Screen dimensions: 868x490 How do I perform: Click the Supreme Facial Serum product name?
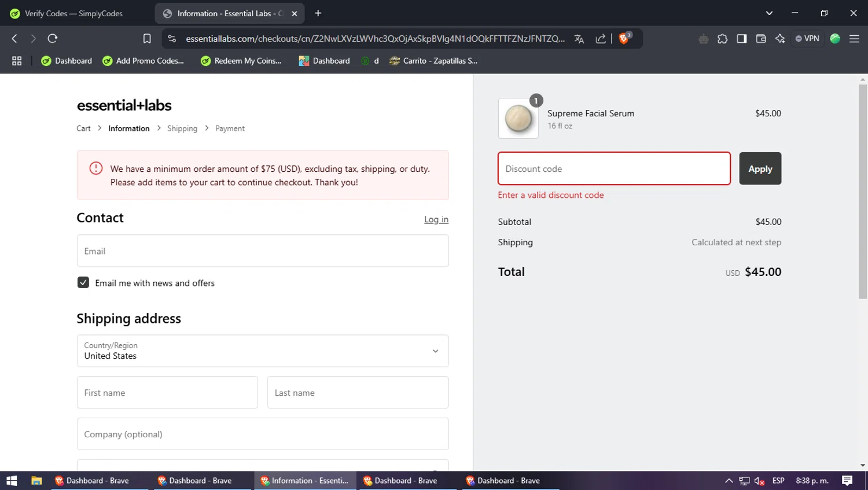click(x=591, y=113)
